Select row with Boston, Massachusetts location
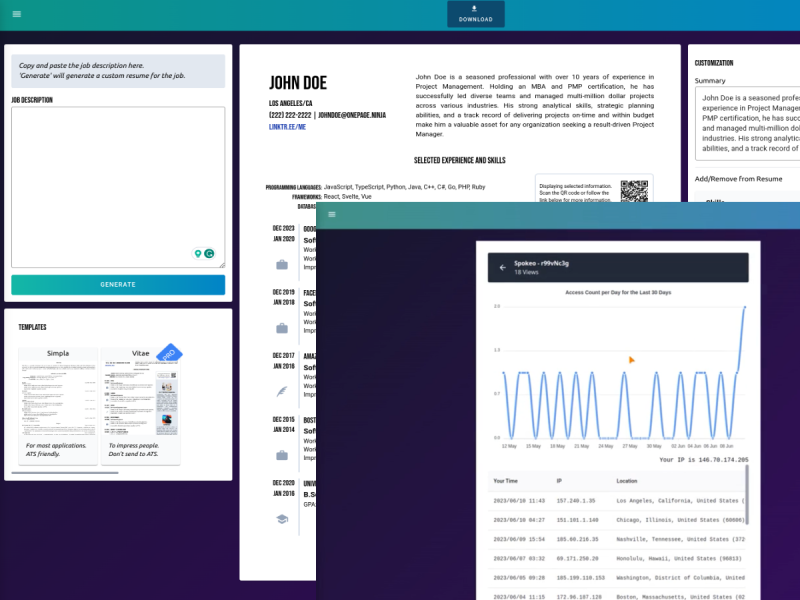 pos(616,595)
